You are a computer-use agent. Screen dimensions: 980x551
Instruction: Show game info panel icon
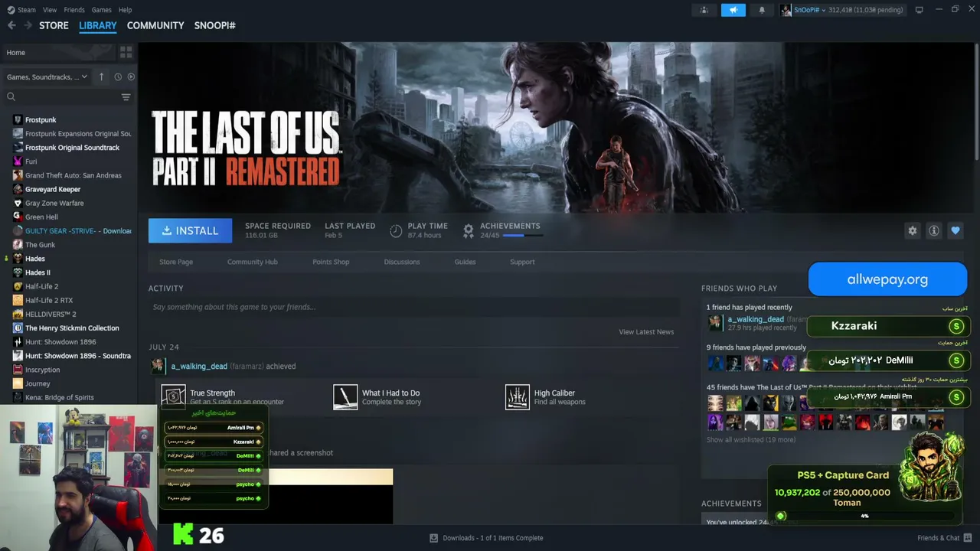[933, 230]
